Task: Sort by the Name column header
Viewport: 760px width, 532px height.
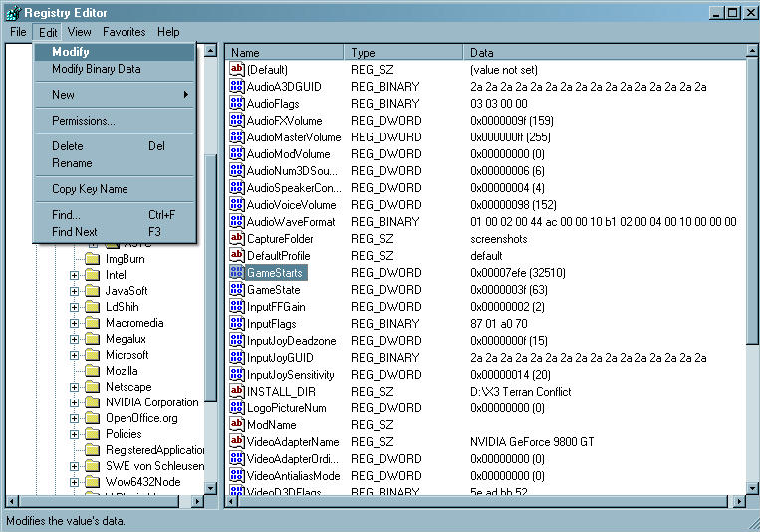Action: (285, 53)
